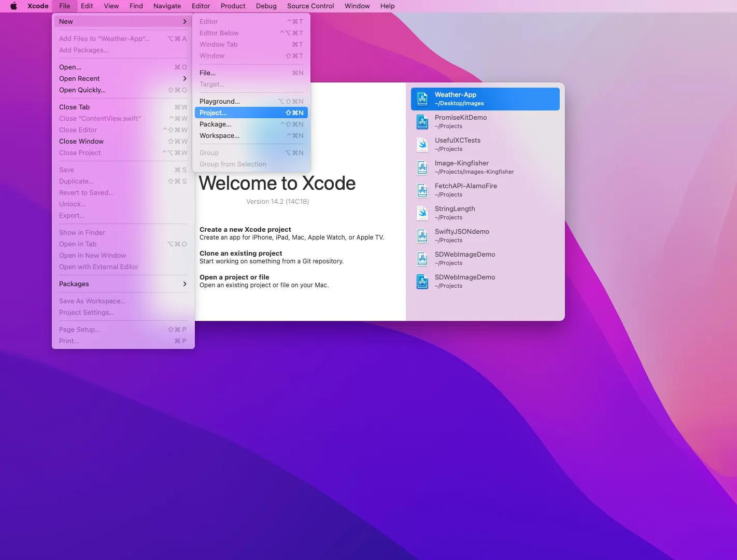The height and width of the screenshot is (560, 737).
Task: Choose Open Quickly... in File menu
Action: tap(123, 90)
